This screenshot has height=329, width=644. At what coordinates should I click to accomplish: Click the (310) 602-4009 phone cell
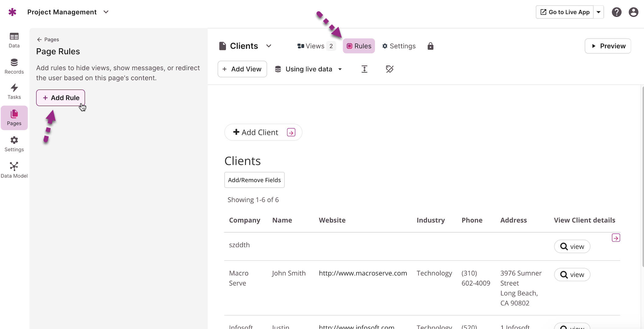[x=476, y=278]
